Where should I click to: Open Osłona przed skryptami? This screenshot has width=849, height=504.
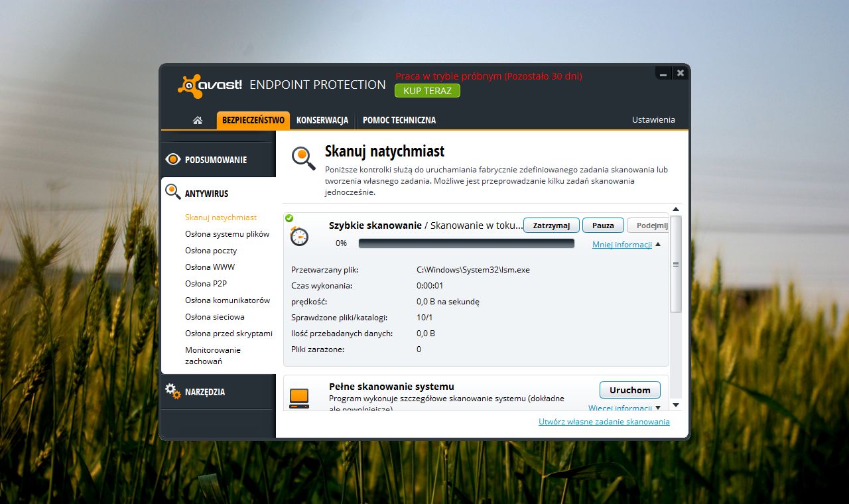coord(229,334)
